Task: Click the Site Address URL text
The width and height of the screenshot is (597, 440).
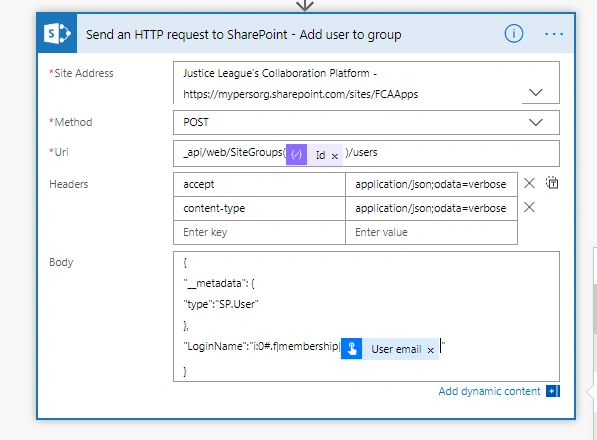Action: [300, 94]
